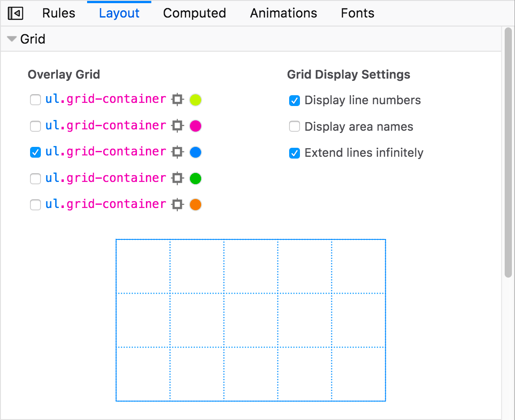The height and width of the screenshot is (420, 515).
Task: Toggle the grid highlighter icon in the fourth ul.grid-container row
Action: tap(177, 178)
